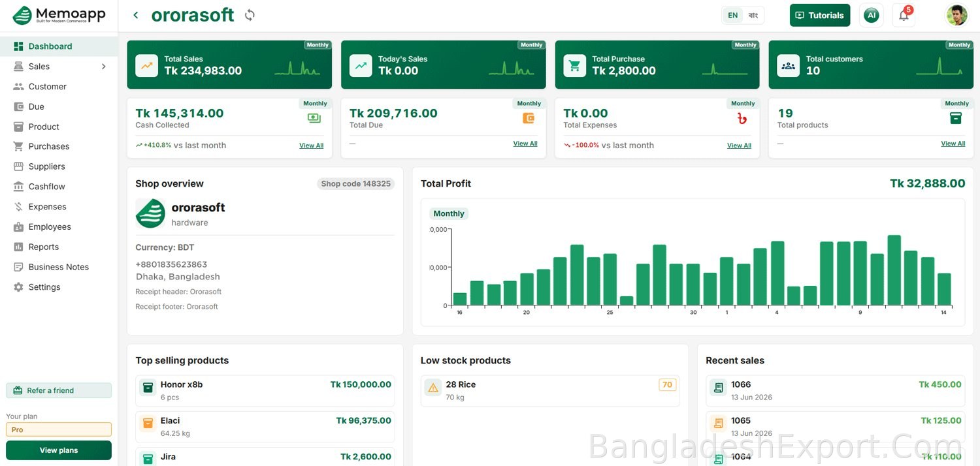Go back using the left chevron arrow
Viewport: 980px width, 466px height.
click(136, 15)
